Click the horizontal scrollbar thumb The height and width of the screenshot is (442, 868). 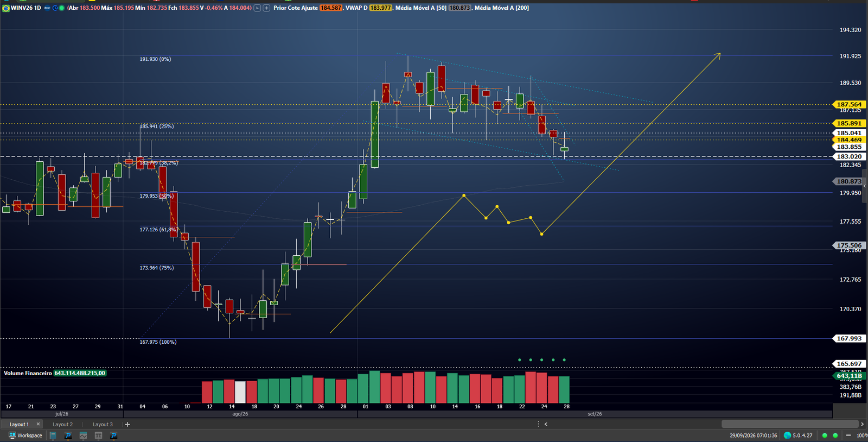(x=790, y=424)
